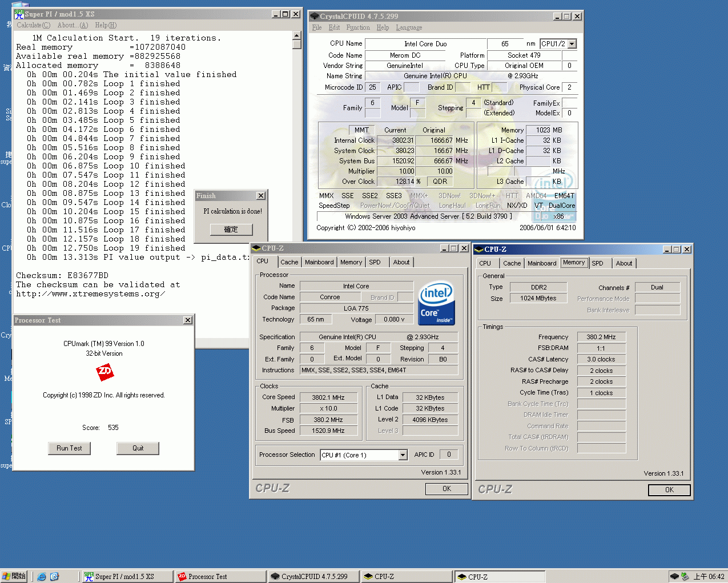728x583 pixels.
Task: Switch to the Cache tab in right CPU-Z window
Action: tap(512, 263)
